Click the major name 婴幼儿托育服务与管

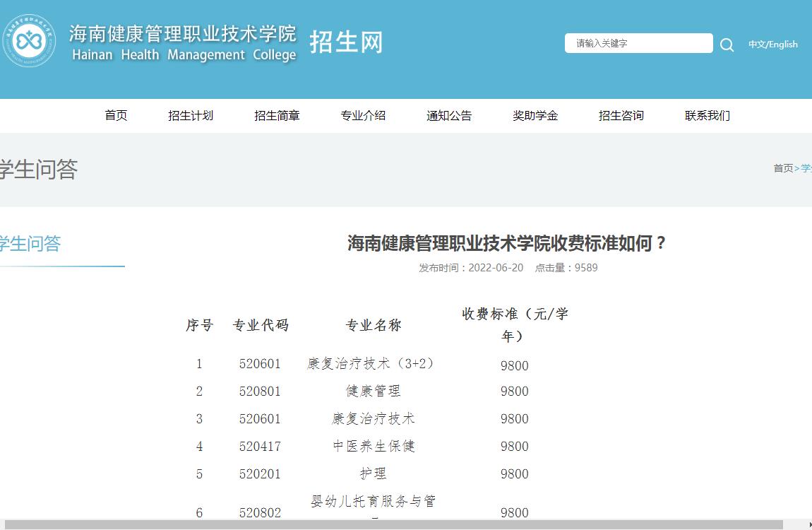pos(374,501)
